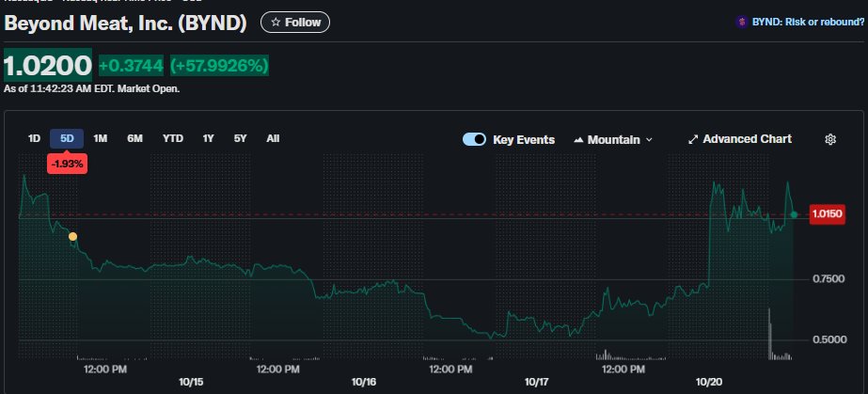Click the chevron next to Mountain
868x394 pixels.
click(x=649, y=140)
